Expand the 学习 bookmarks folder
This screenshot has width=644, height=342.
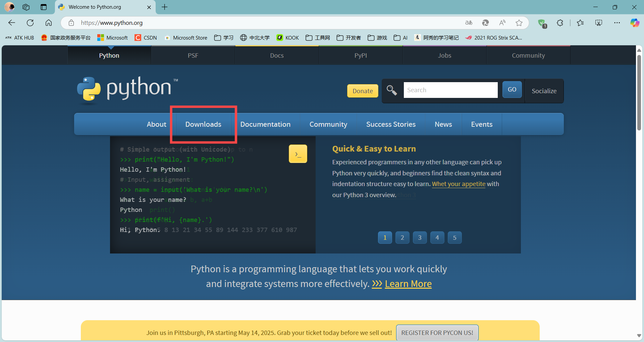click(x=223, y=38)
